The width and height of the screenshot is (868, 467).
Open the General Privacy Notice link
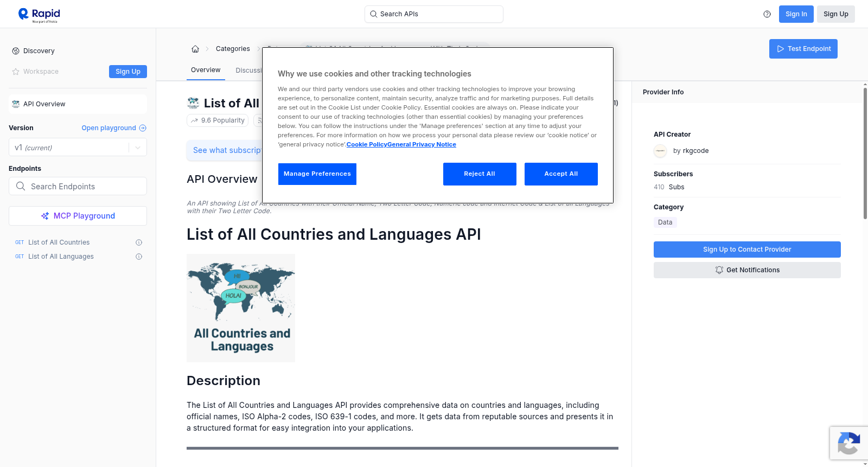(x=422, y=145)
